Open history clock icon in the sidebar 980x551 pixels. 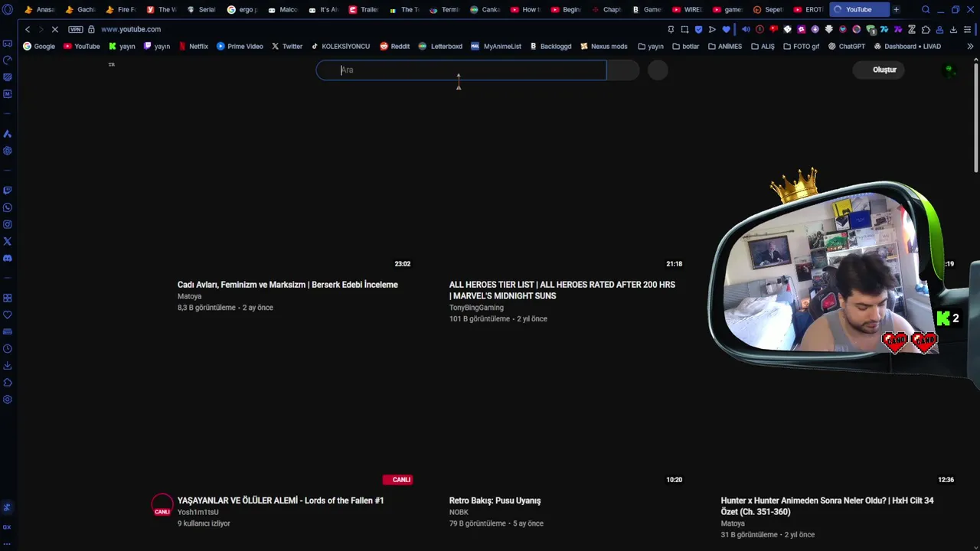(8, 348)
